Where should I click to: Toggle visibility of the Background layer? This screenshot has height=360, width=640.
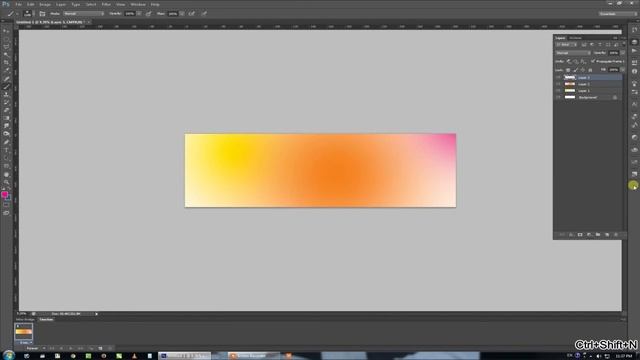click(558, 97)
